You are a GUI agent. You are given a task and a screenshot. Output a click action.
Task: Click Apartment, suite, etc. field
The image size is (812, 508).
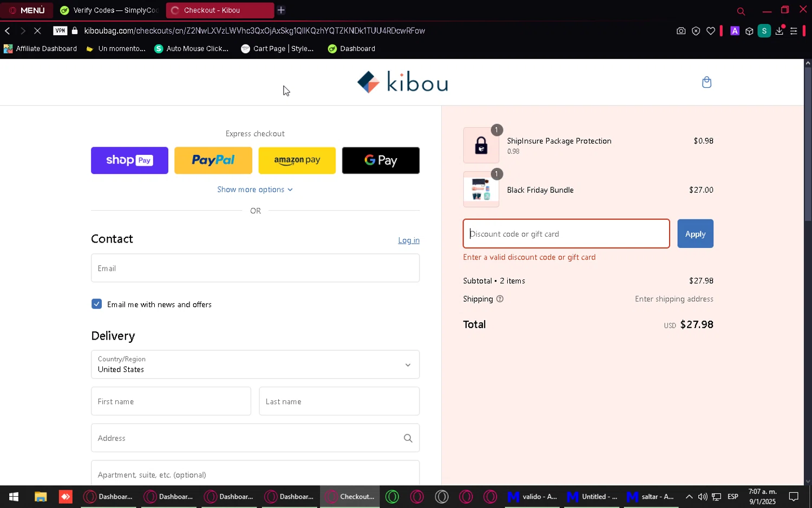pos(255,474)
